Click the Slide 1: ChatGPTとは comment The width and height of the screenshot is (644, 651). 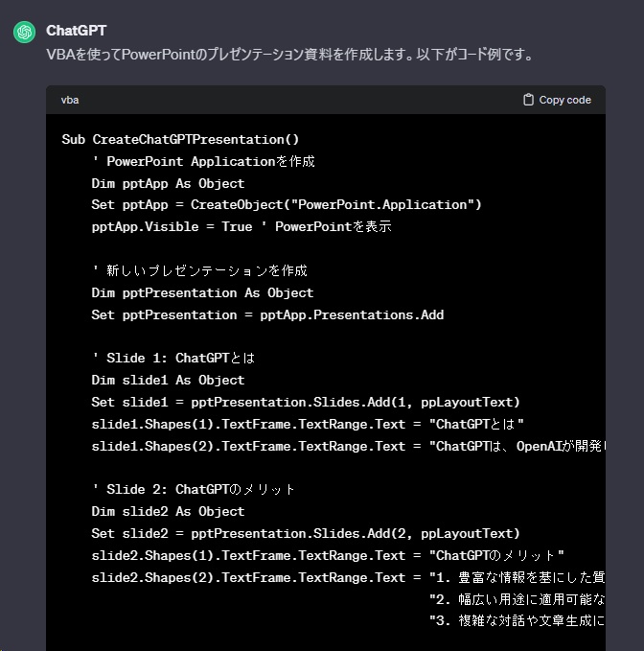click(172, 358)
